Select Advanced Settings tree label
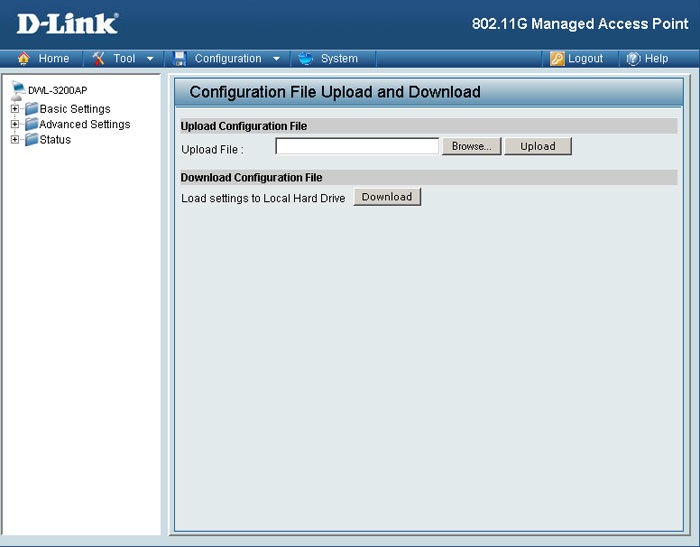Viewport: 700px width, 547px height. point(85,124)
